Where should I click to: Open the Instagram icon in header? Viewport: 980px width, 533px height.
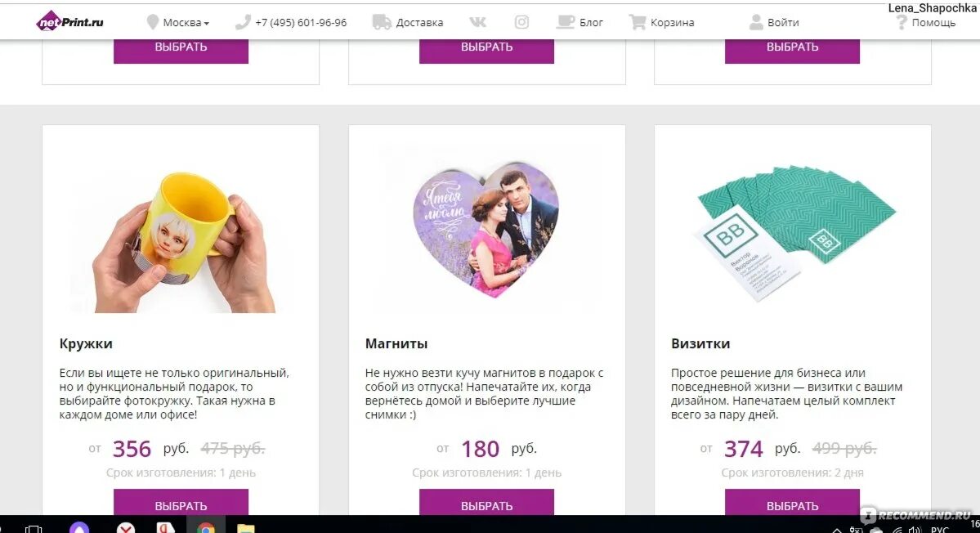pyautogui.click(x=521, y=22)
